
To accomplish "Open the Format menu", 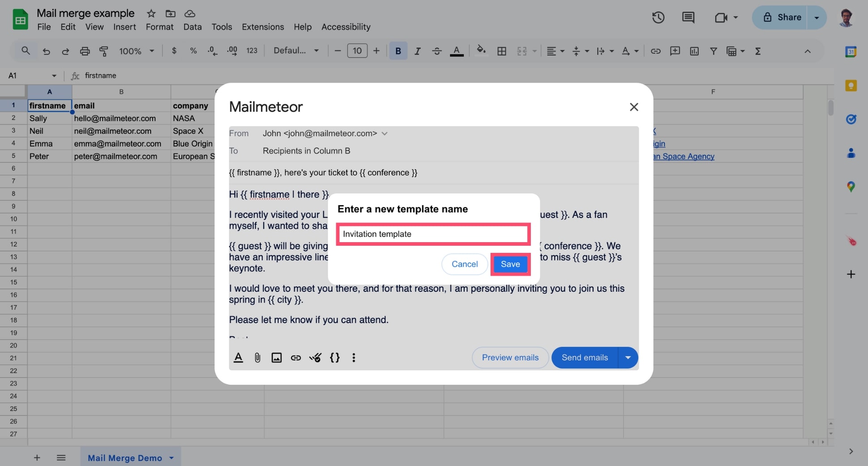I will [x=160, y=27].
